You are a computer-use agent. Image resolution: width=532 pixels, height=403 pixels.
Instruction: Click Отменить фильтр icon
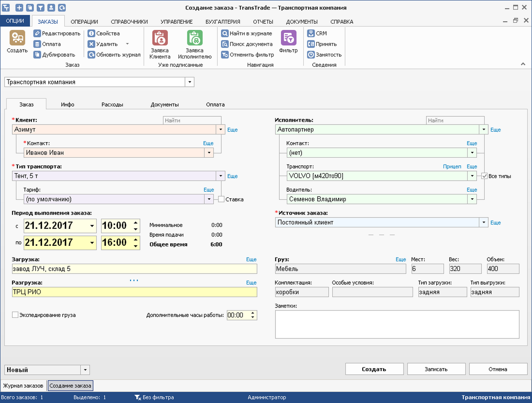(225, 54)
